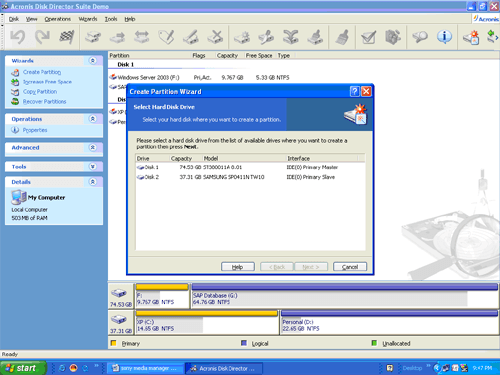Click the Format partition toolbar icon
Viewport: 500px width, 375px height.
coord(191,37)
